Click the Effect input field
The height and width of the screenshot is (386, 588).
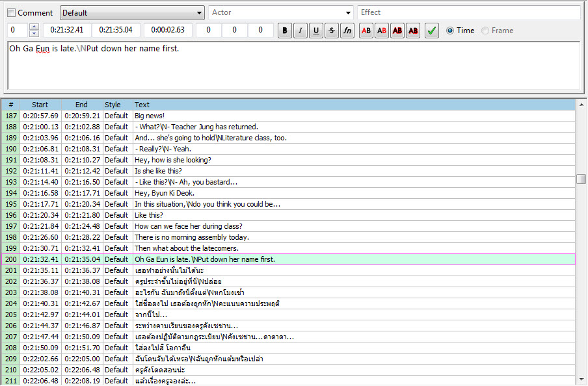tap(469, 12)
